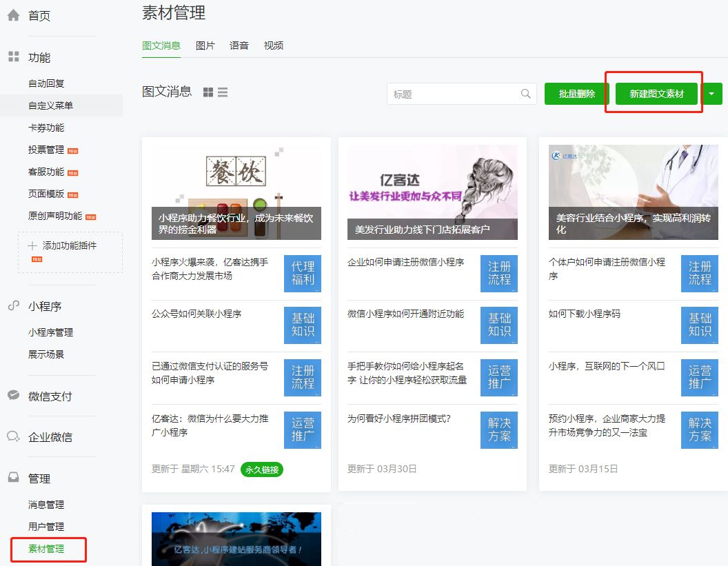This screenshot has height=566, width=728.
Task: Open 消息管理 in the sidebar
Action: click(x=46, y=505)
